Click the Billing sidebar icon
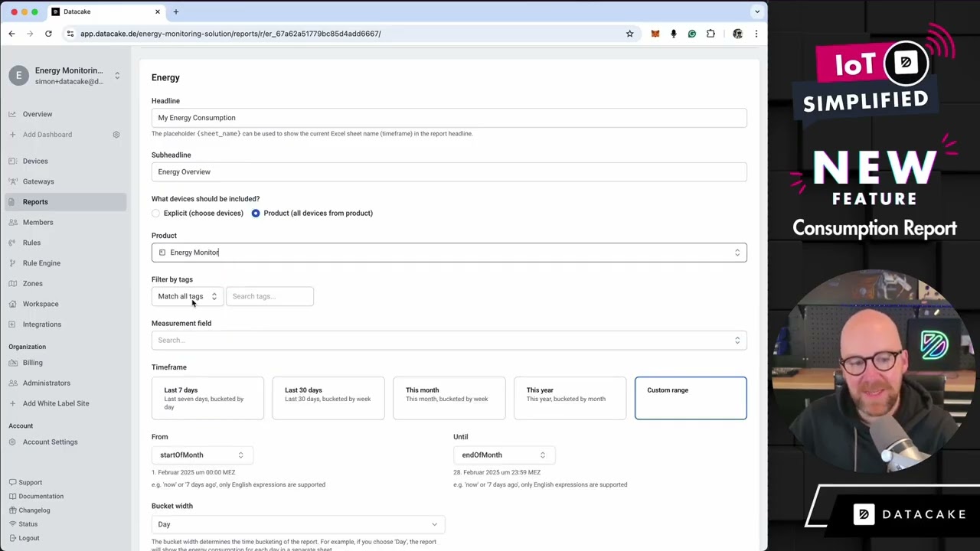 [12, 363]
